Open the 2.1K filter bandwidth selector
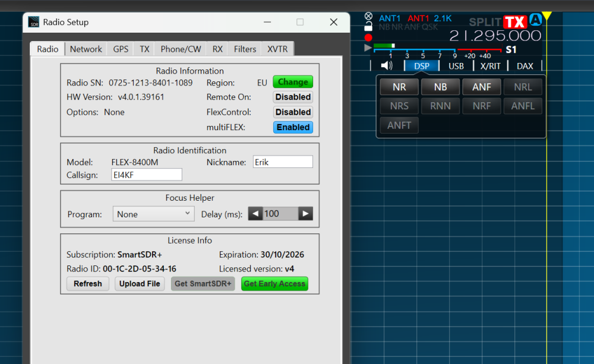594x364 pixels. [x=443, y=18]
